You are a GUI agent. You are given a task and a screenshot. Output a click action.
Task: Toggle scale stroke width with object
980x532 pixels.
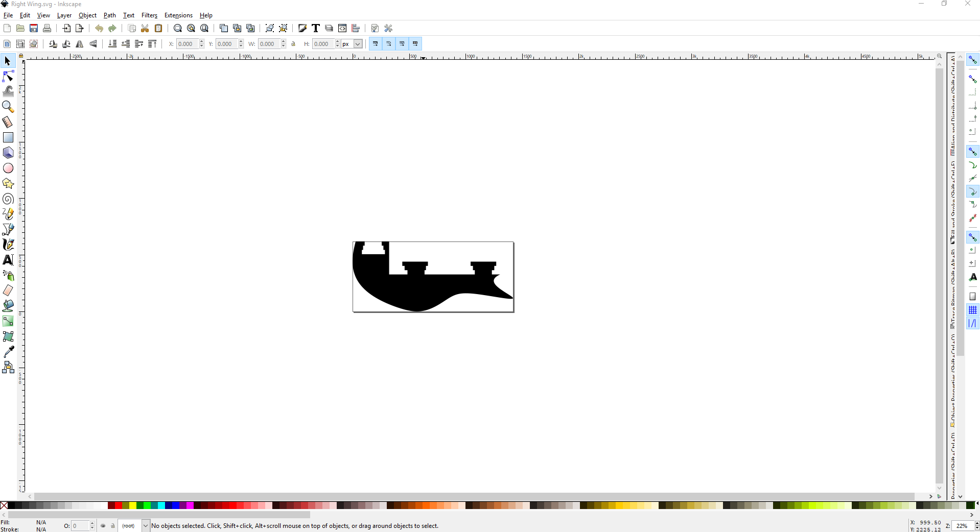pos(376,44)
